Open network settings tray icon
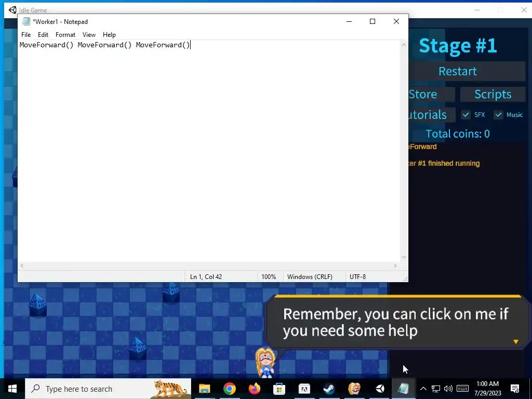 click(436, 389)
